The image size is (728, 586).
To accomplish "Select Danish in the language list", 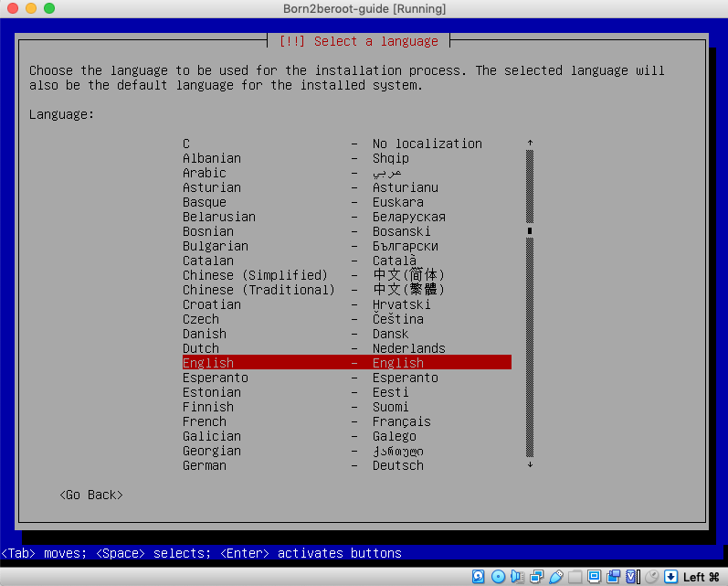I will [347, 334].
